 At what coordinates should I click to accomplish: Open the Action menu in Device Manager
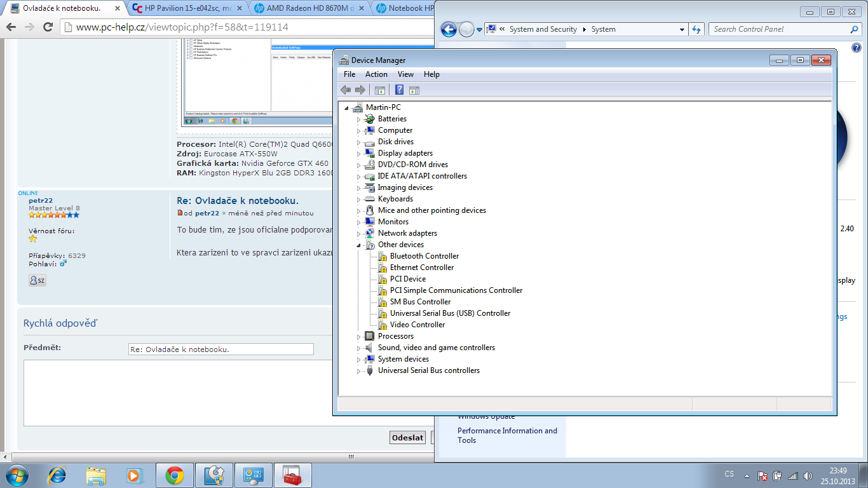pos(376,74)
